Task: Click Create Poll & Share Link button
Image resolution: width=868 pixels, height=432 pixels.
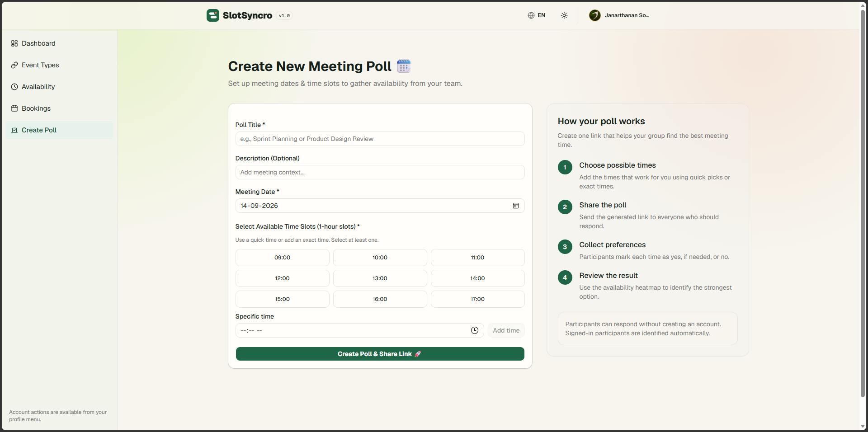Action: (x=380, y=354)
